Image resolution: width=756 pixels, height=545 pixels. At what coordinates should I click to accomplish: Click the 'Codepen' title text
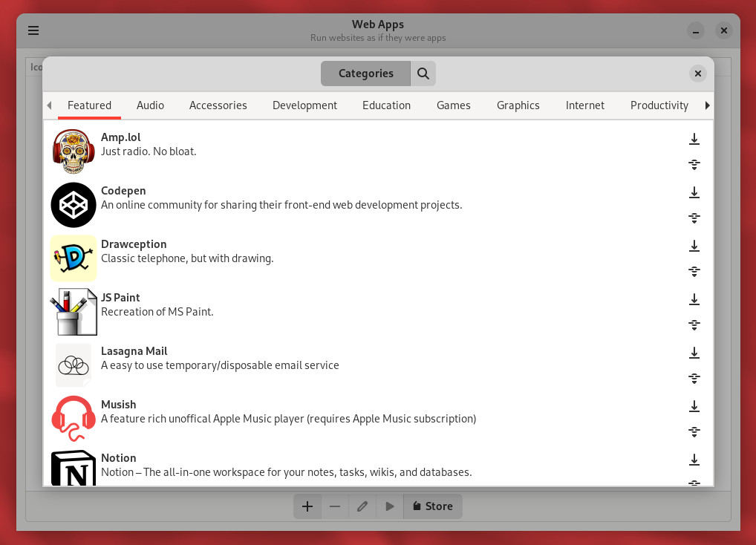point(123,191)
